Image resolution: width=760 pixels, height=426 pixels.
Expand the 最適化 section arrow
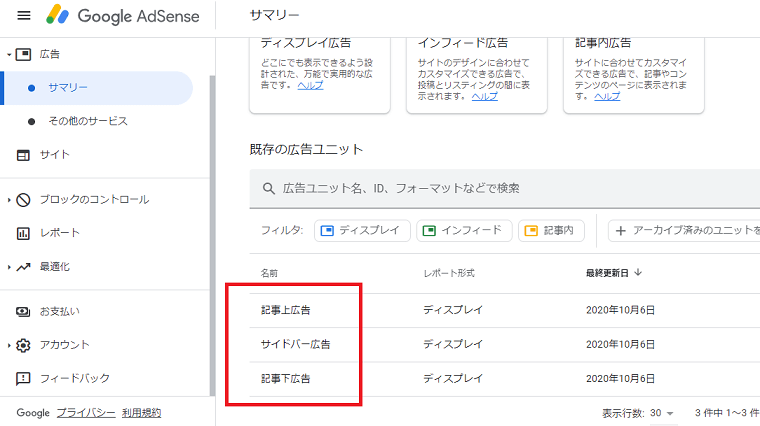click(x=9, y=267)
